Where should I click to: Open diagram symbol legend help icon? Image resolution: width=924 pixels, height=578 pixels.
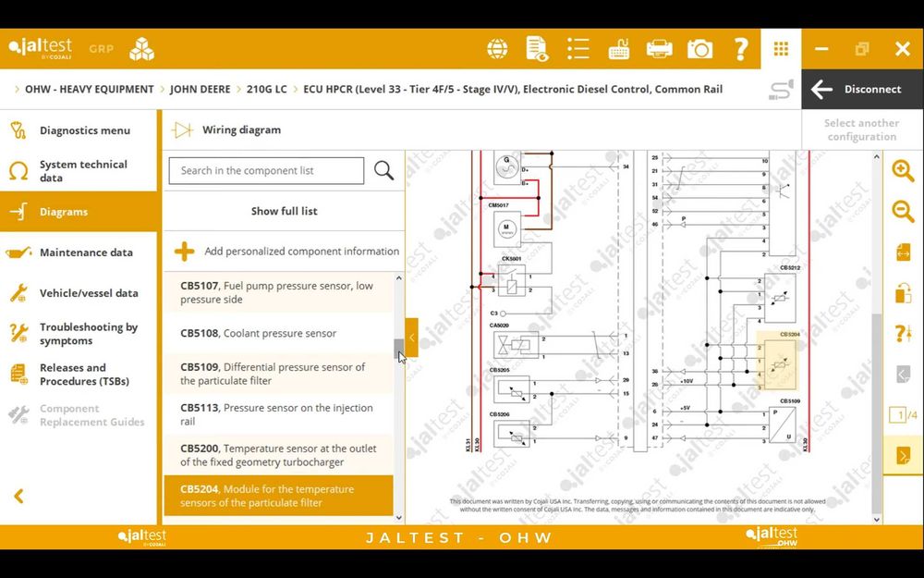(x=904, y=333)
